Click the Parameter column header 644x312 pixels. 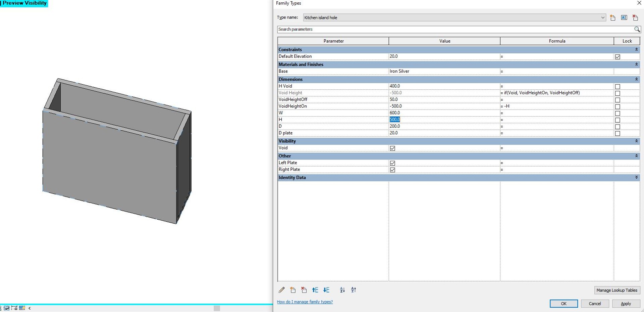pos(333,41)
